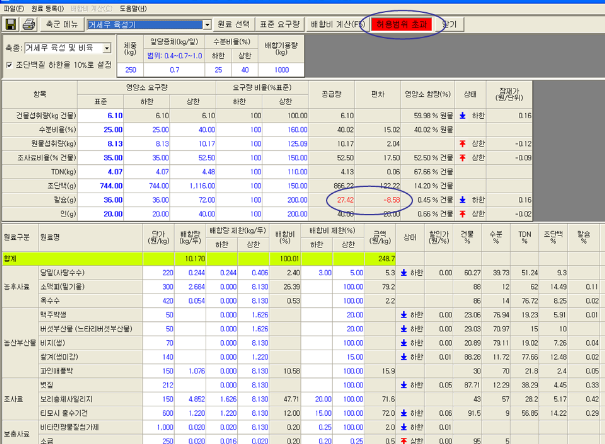Click the 원료명 column header
The width and height of the screenshot is (605, 444).
tap(90, 238)
